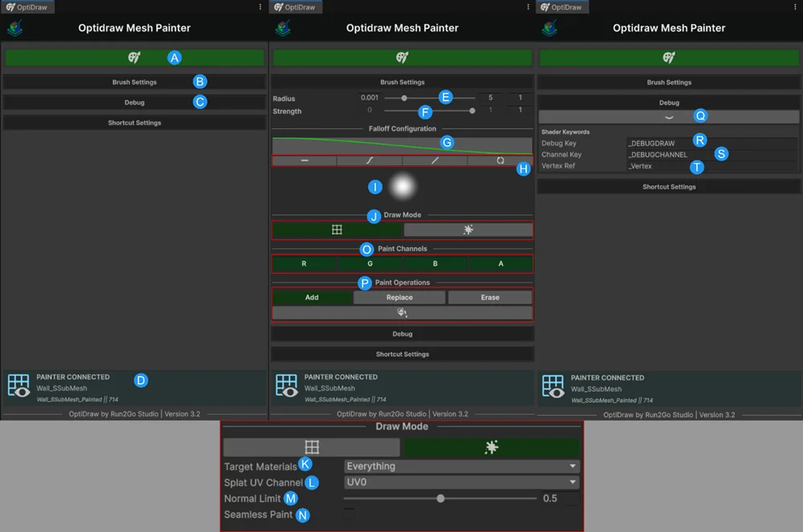Image resolution: width=803 pixels, height=532 pixels.
Task: Click the green falloff curve field
Action: tap(402, 145)
